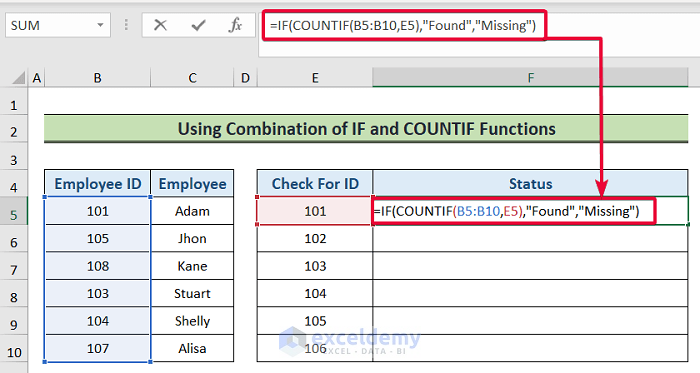Select Check For ID cell 104

click(x=315, y=294)
